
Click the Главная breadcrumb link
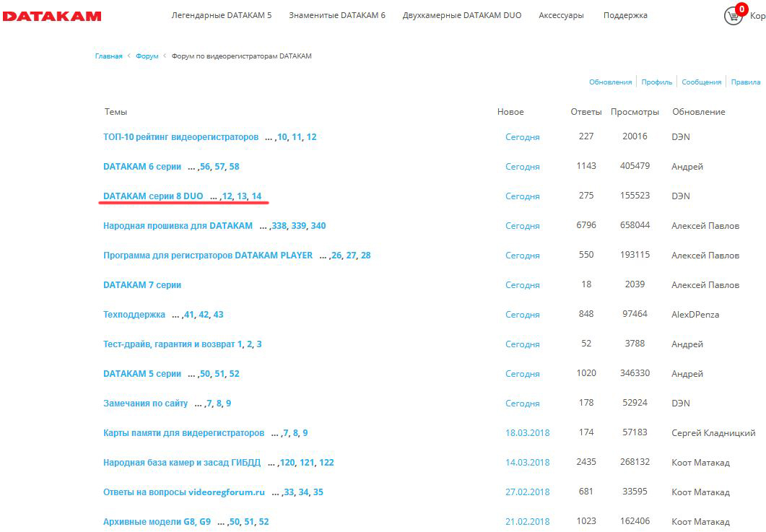coord(108,56)
